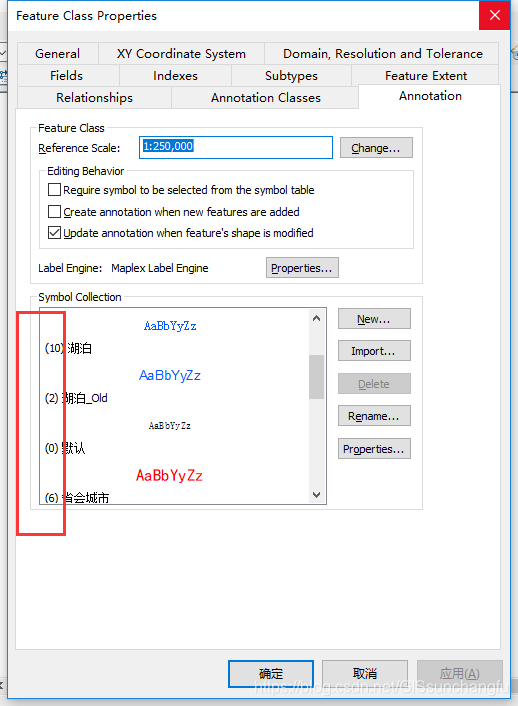Open Symbol Collection Properties... button
Screen dimensions: 518x706
click(x=374, y=449)
